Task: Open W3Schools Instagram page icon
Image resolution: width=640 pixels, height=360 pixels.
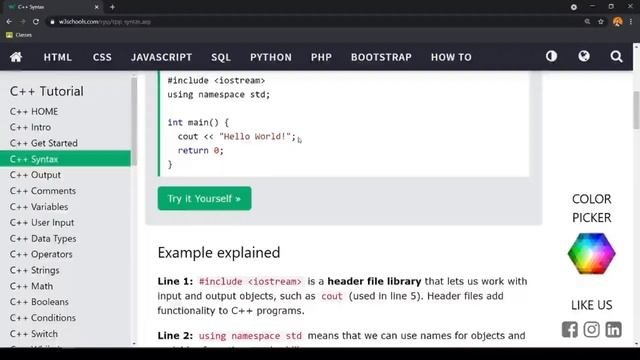Action: (591, 329)
